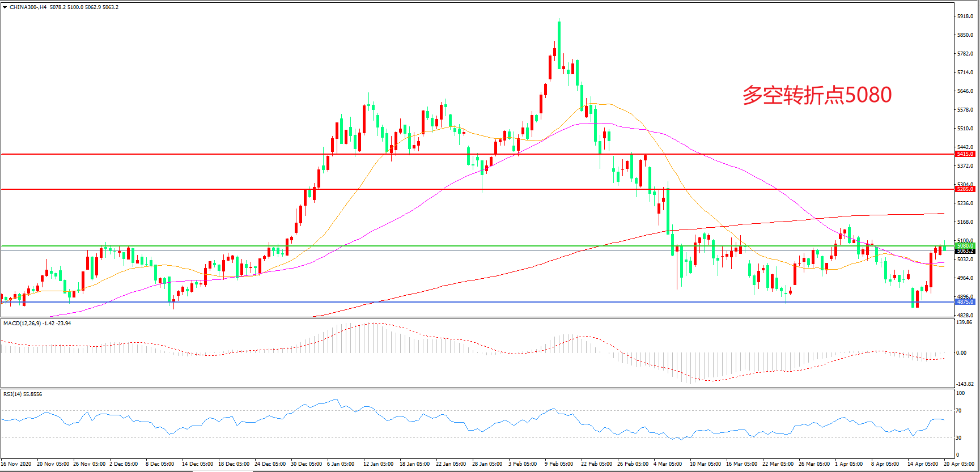Click the 5918.0 price scale label
980x472 pixels.
pos(965,16)
